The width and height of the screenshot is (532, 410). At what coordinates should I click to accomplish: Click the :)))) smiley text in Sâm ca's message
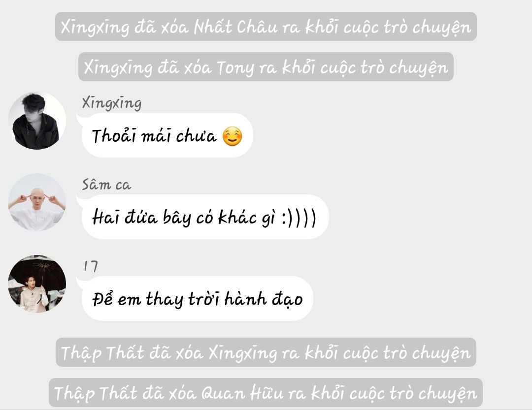(x=299, y=218)
